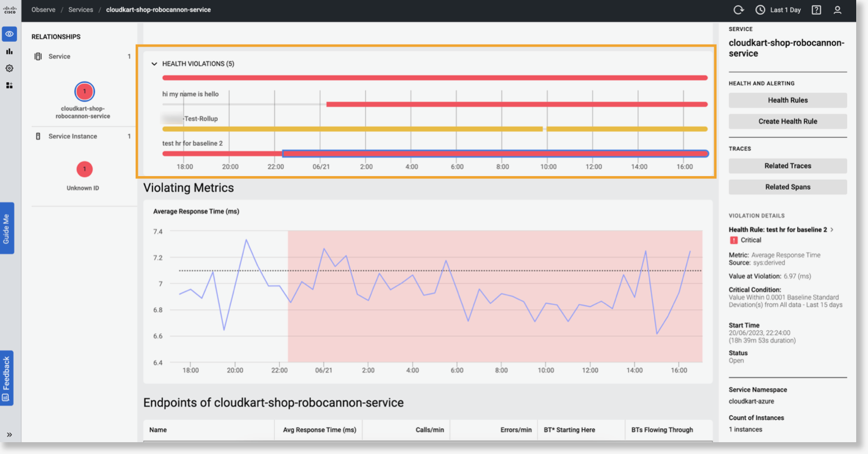Image resolution: width=868 pixels, height=454 pixels.
Task: Select the top unlabeled red violation bar
Action: point(435,78)
